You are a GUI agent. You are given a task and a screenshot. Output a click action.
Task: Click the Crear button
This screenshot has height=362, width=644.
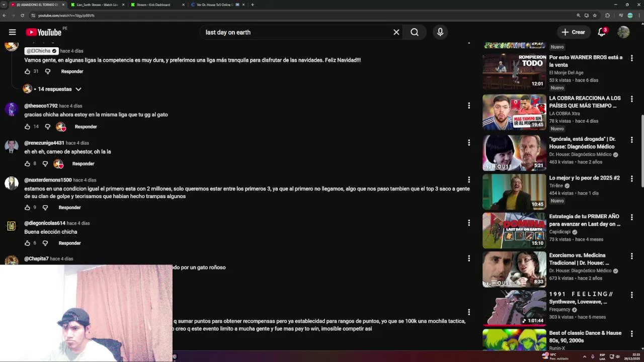pyautogui.click(x=573, y=32)
